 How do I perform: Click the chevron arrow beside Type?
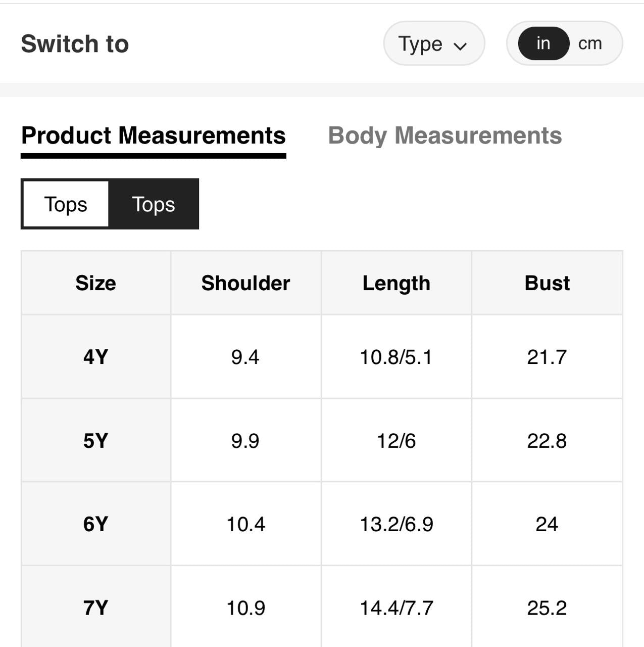[x=460, y=47]
